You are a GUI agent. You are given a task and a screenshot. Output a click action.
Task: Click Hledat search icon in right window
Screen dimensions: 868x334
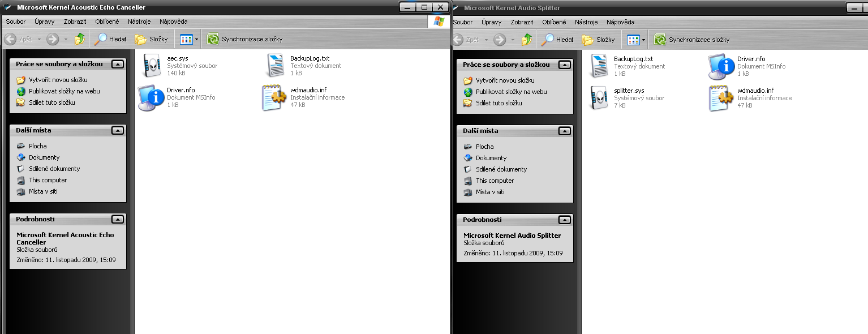tap(557, 40)
